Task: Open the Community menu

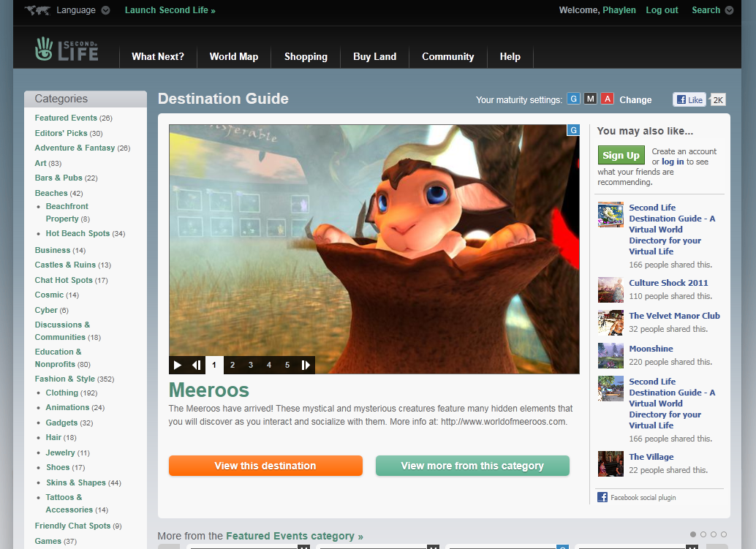Action: (448, 57)
